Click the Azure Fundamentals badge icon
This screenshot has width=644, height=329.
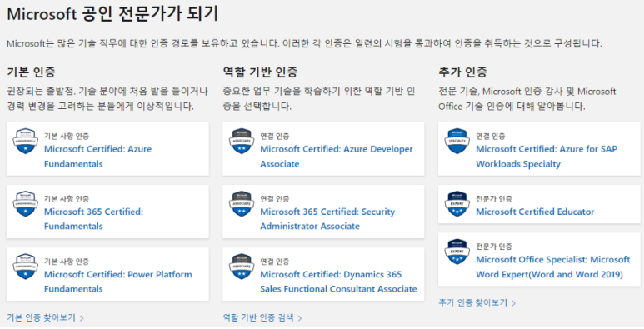tap(26, 141)
